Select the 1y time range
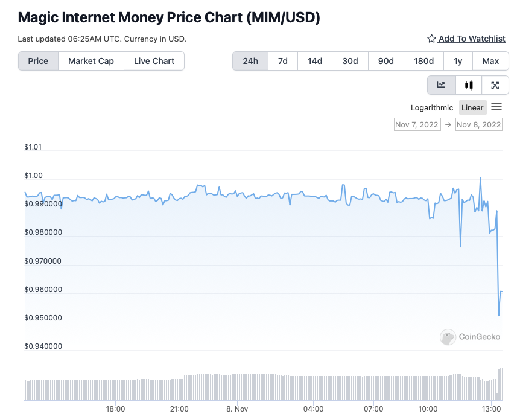Viewport: 517px width, 420px height. tap(458, 61)
